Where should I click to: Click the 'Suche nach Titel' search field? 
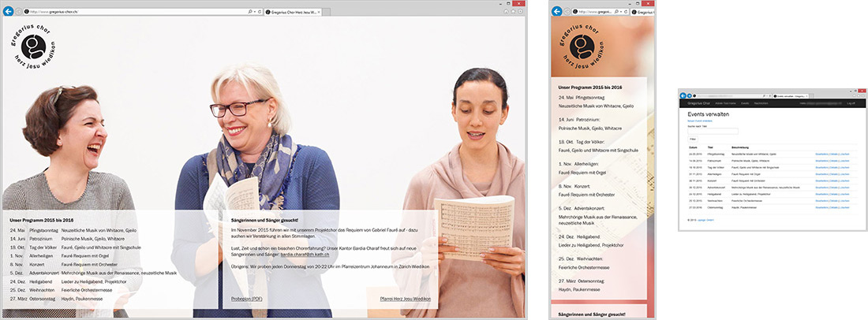[x=713, y=131]
